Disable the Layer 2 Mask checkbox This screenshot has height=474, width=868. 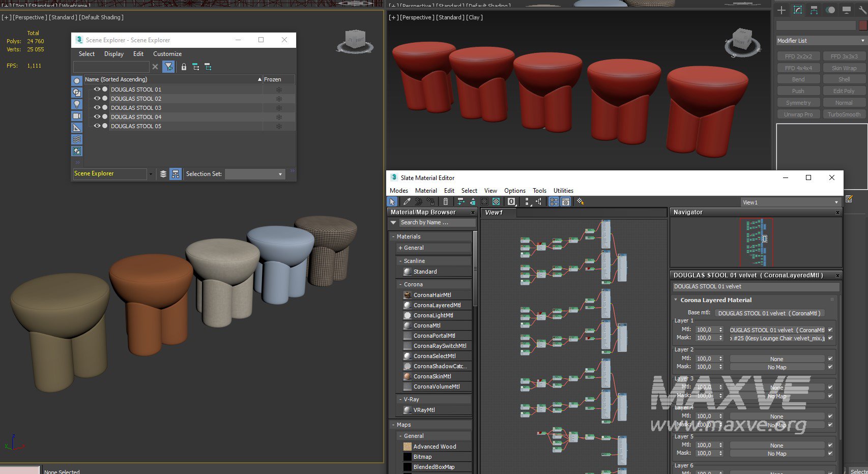tap(830, 367)
